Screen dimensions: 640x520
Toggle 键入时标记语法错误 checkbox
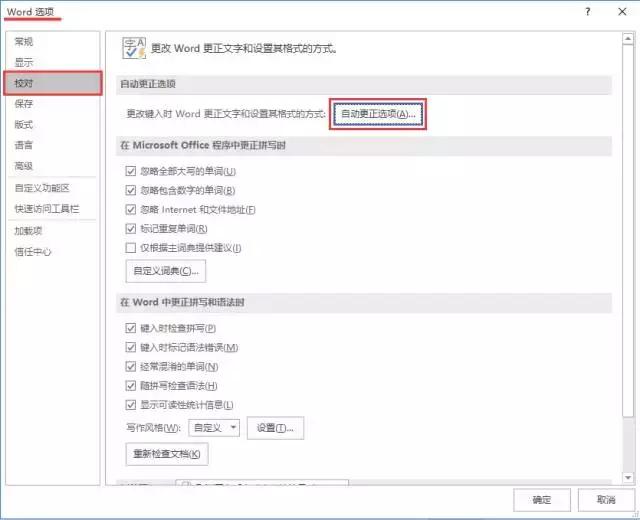pos(131,347)
